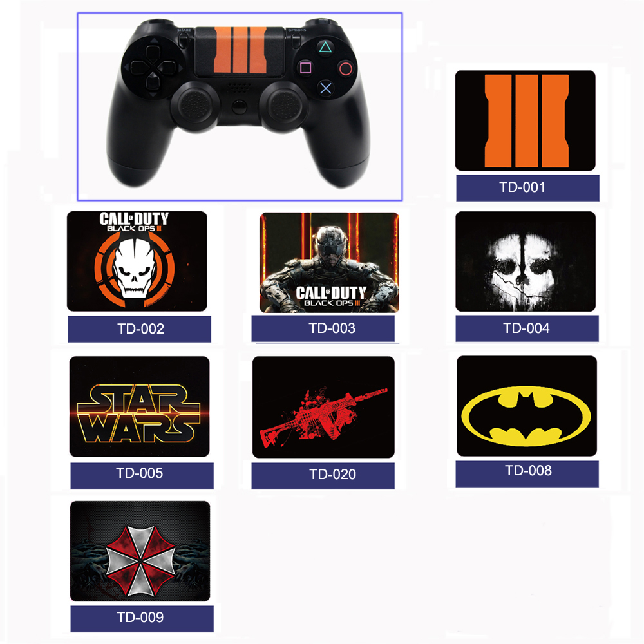The height and width of the screenshot is (644, 644).
Task: Select the red rifle splatter thumbnail
Action: [x=323, y=407]
